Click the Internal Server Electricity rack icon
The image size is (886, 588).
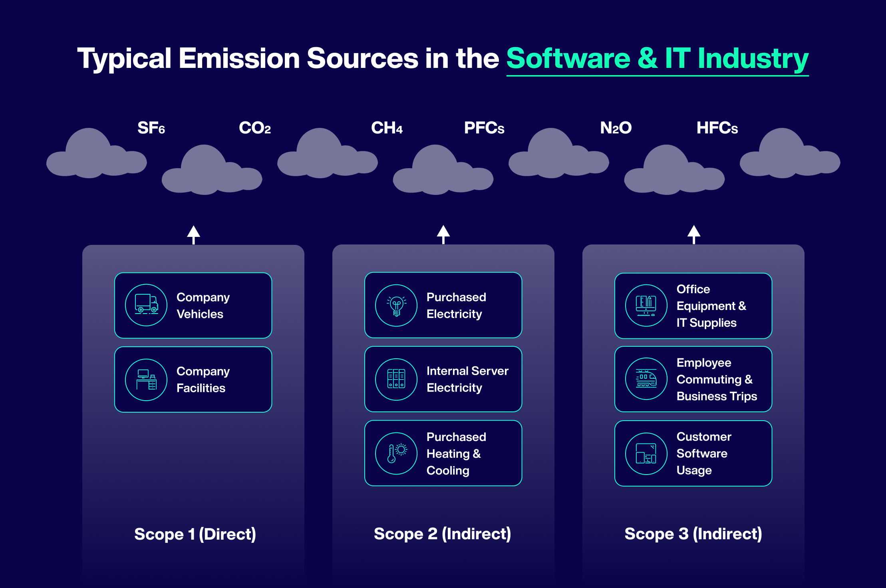pyautogui.click(x=396, y=379)
